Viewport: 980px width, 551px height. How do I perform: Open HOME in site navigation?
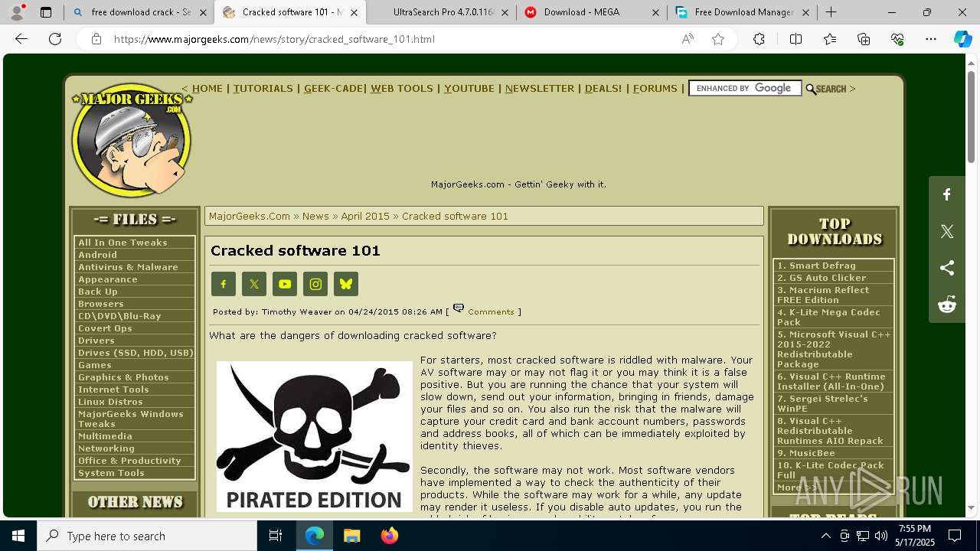point(207,89)
